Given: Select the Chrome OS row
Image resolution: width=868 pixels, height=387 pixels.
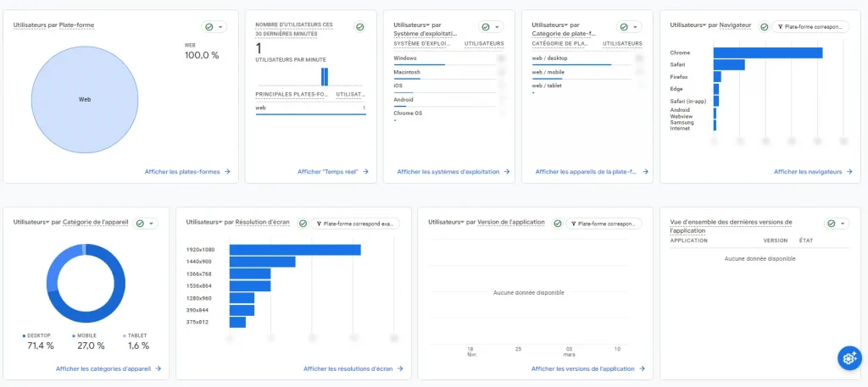Looking at the screenshot, I should pyautogui.click(x=449, y=114).
